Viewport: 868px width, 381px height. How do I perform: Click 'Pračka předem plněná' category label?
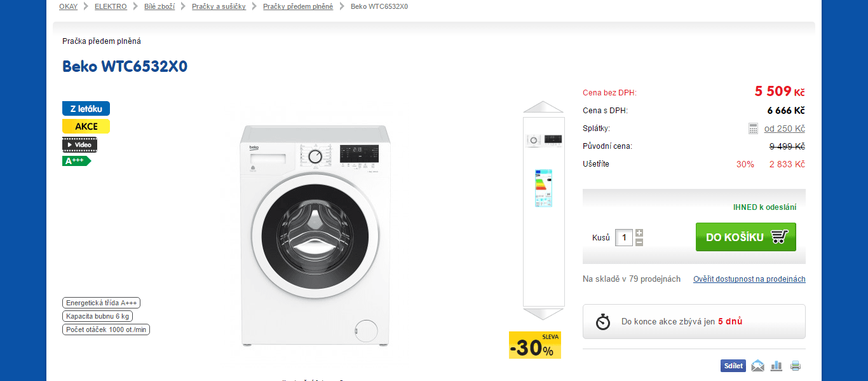pyautogui.click(x=102, y=41)
